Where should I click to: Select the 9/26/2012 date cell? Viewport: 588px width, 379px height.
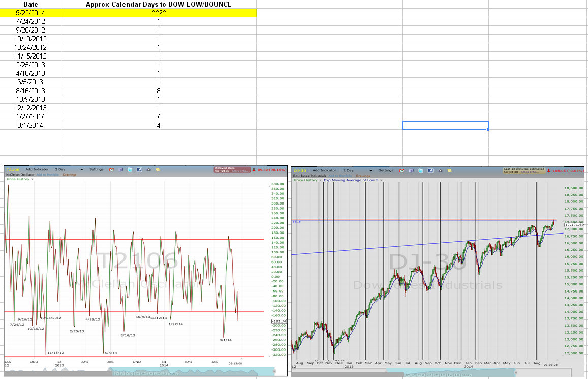pyautogui.click(x=30, y=30)
